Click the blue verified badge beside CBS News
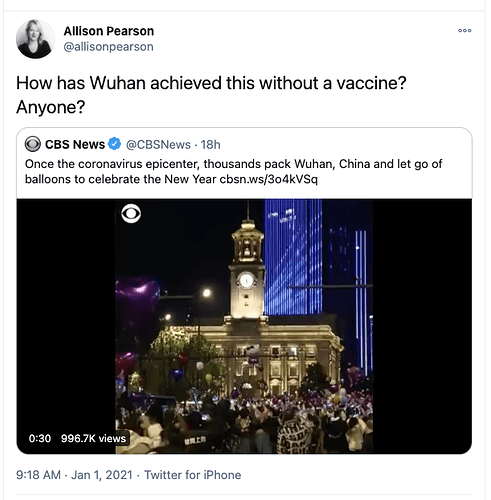 (x=115, y=144)
